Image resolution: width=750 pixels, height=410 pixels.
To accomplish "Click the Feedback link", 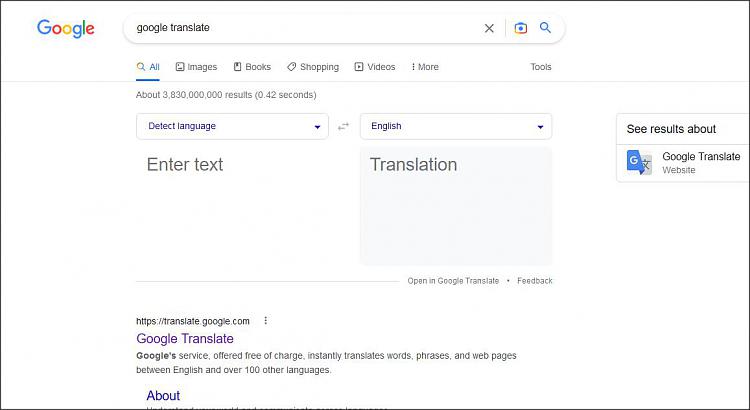I will click(x=535, y=281).
